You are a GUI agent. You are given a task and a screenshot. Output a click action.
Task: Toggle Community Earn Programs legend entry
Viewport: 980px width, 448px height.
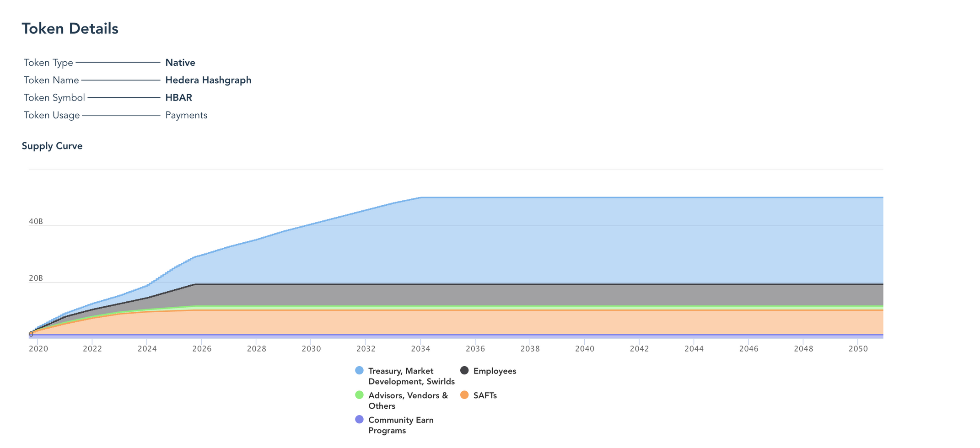pos(394,425)
